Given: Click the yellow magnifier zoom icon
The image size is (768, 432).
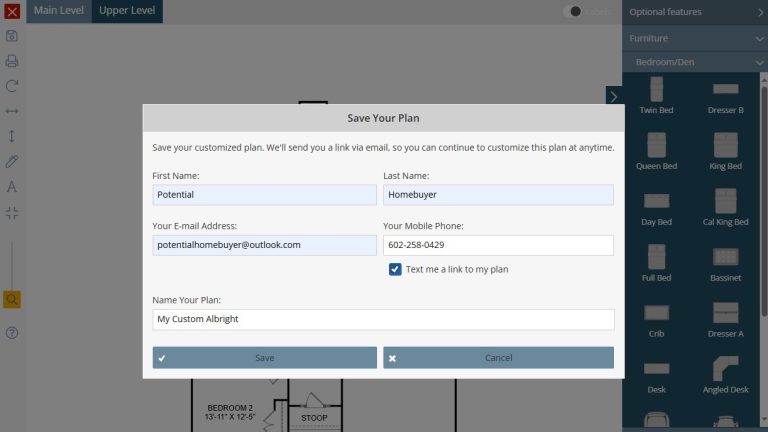Looking at the screenshot, I should (12, 299).
